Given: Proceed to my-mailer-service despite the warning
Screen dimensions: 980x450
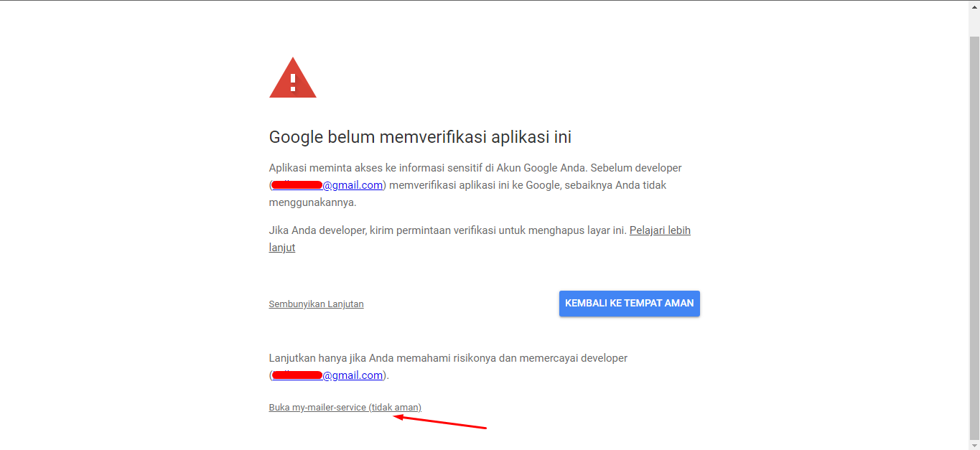Looking at the screenshot, I should 345,407.
